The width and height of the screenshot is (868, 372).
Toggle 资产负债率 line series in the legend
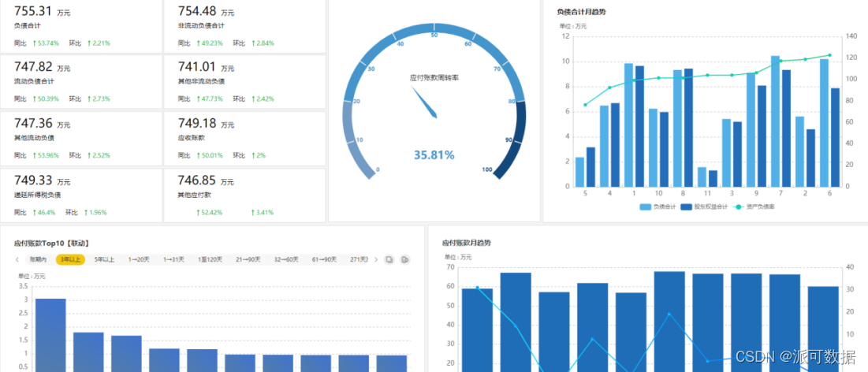point(754,207)
